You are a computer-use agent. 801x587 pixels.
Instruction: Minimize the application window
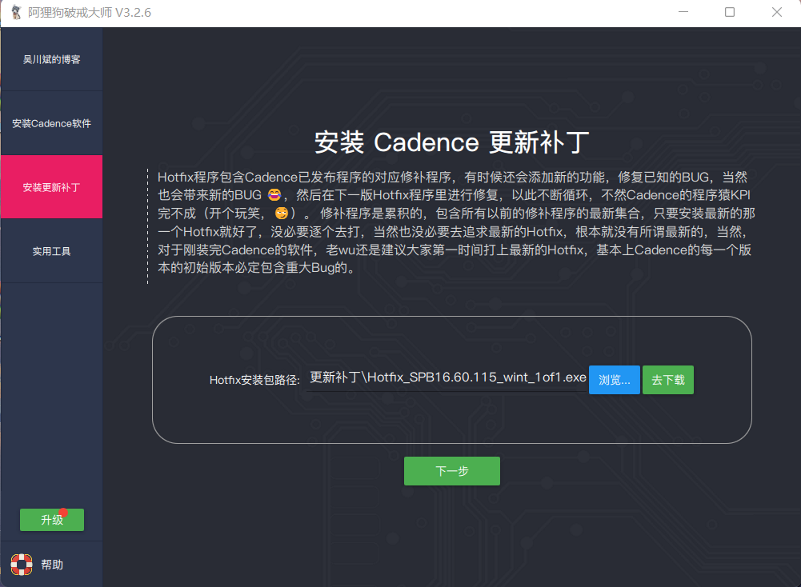pyautogui.click(x=683, y=12)
